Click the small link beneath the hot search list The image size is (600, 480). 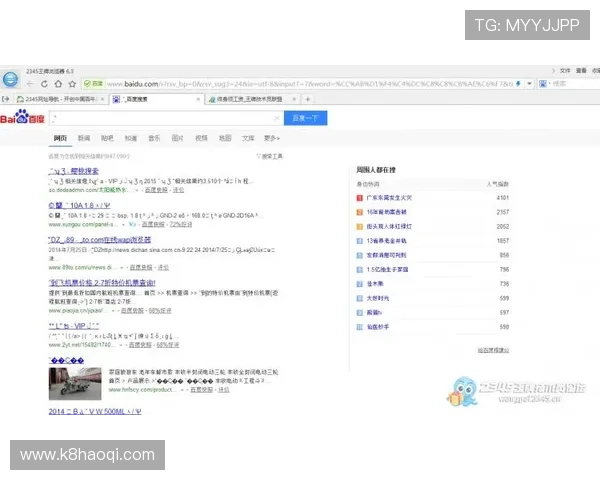tap(493, 350)
